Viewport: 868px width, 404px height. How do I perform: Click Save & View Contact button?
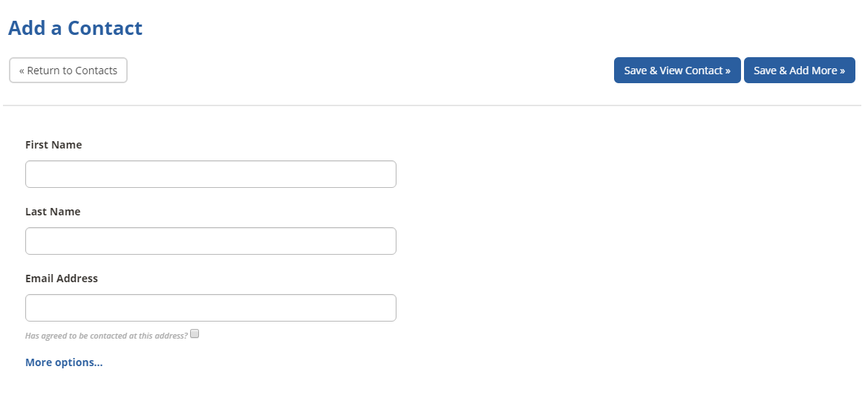click(677, 71)
